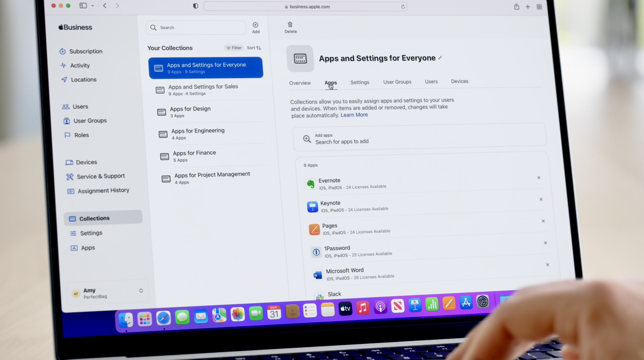Select the Apps tab

coord(331,83)
